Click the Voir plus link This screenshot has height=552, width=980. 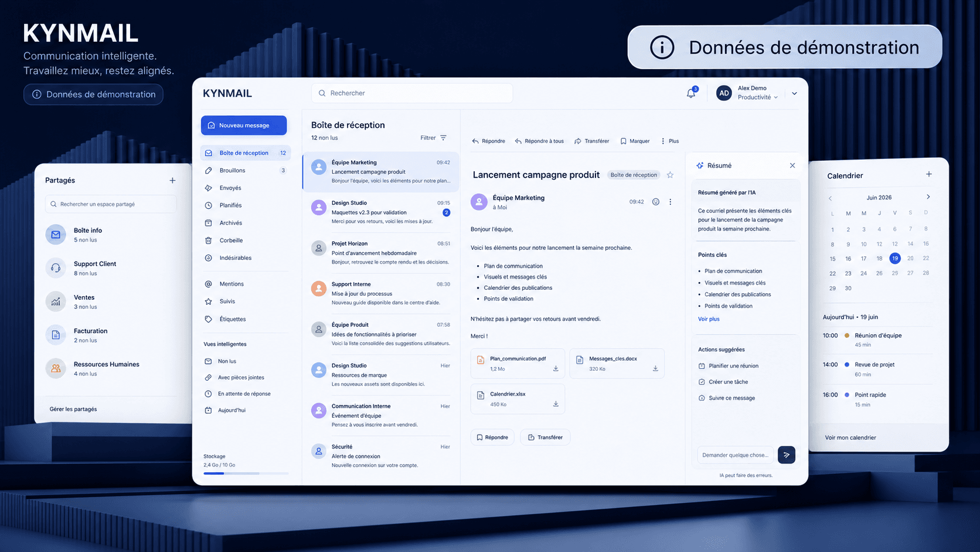coord(709,319)
